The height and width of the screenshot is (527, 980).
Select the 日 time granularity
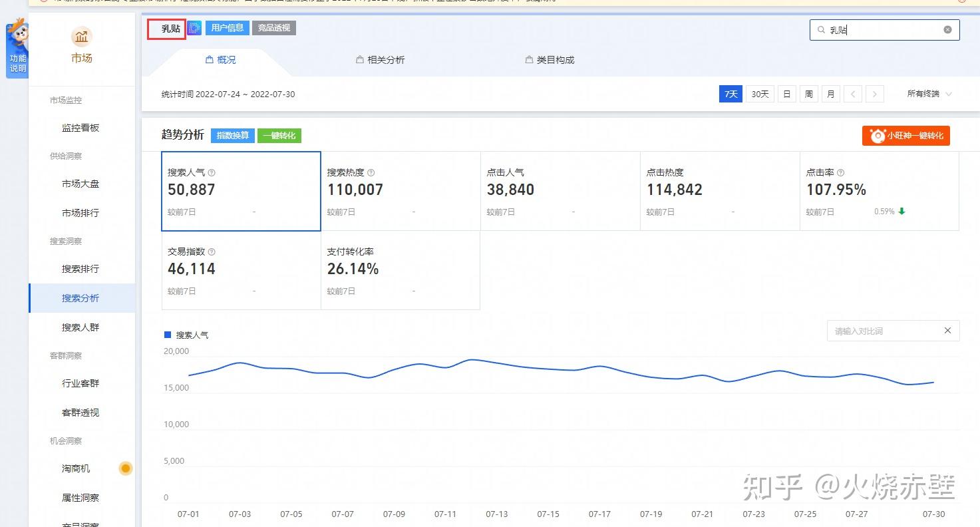click(x=786, y=94)
